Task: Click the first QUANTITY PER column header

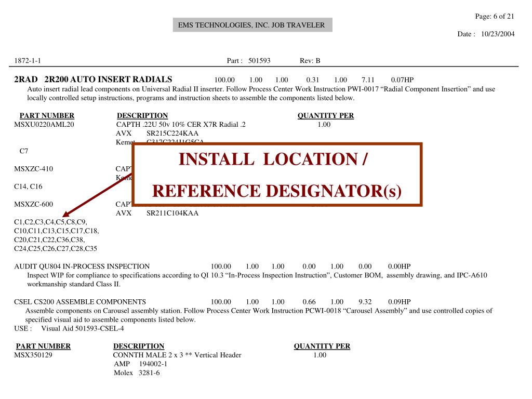Action: 326,116
